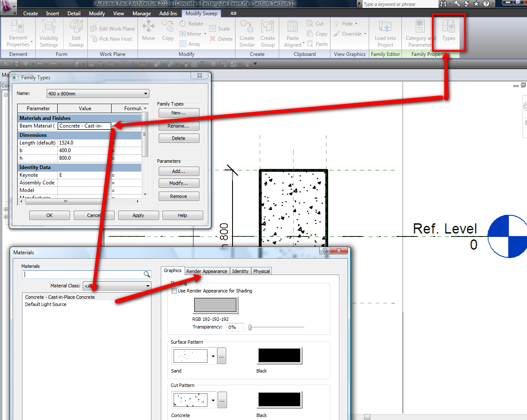Click the Paste clipboard tool

coord(317,44)
